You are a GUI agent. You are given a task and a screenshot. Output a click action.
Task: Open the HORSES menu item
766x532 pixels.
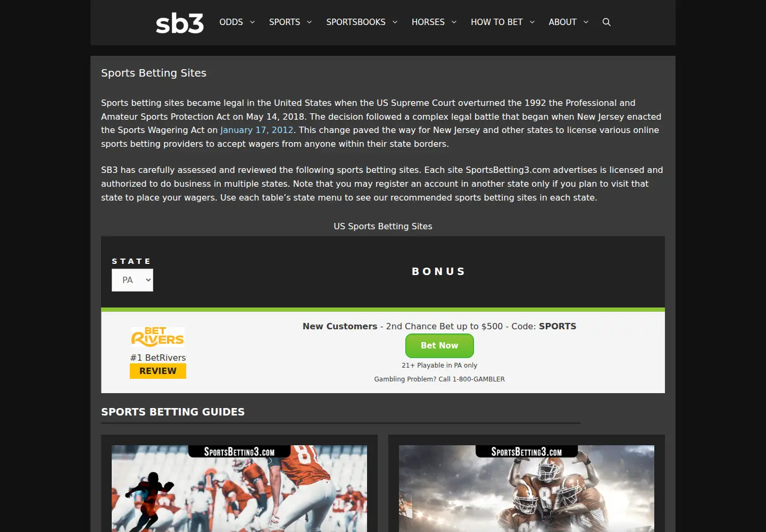428,22
